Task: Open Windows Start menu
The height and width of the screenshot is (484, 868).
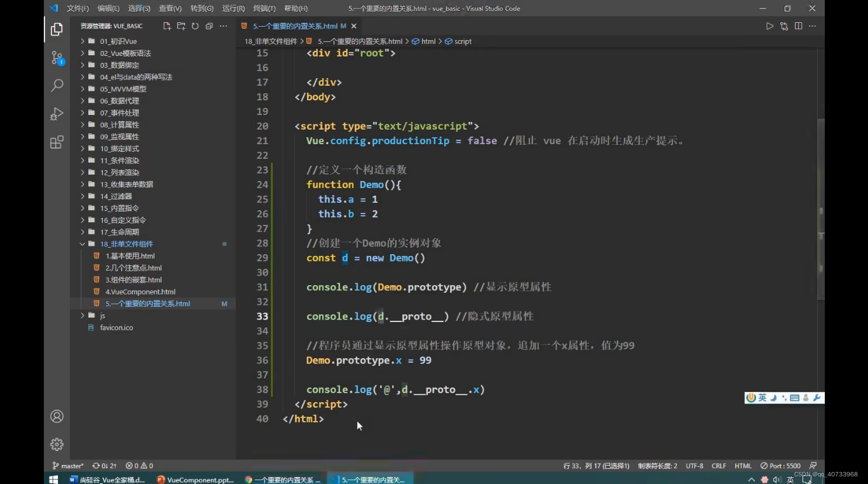Action: pyautogui.click(x=53, y=480)
